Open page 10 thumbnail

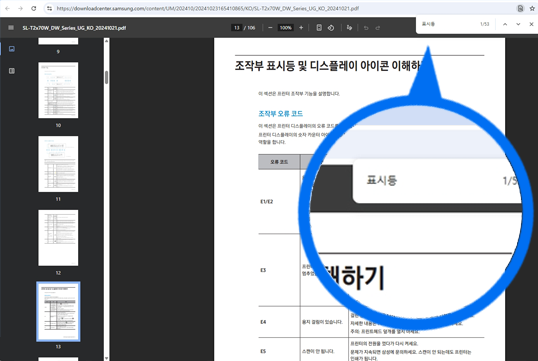pyautogui.click(x=58, y=90)
